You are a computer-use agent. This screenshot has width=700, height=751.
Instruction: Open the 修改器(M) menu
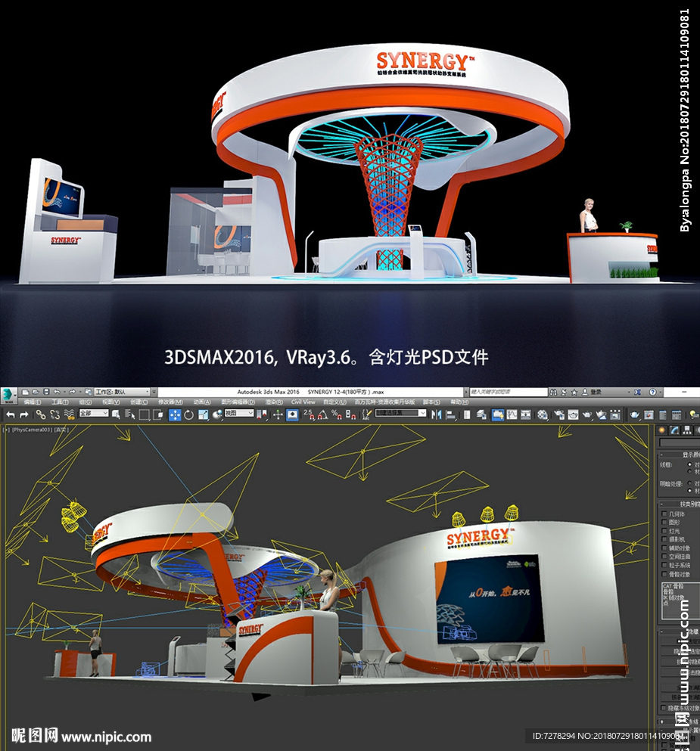170,402
